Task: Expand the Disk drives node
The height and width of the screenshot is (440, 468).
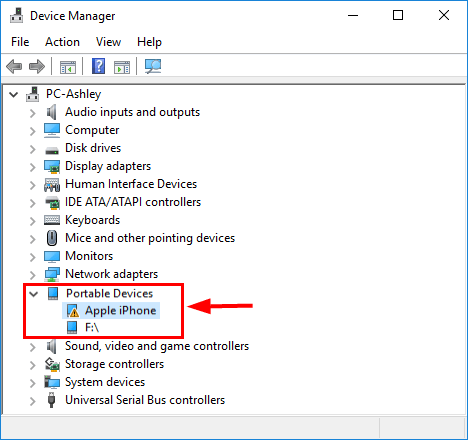Action: point(32,149)
